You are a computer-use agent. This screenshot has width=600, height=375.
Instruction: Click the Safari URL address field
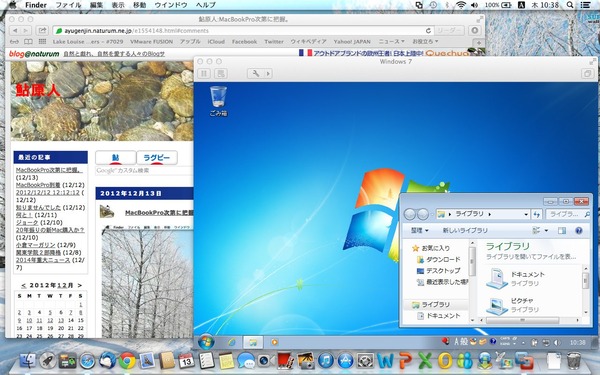tap(244, 30)
